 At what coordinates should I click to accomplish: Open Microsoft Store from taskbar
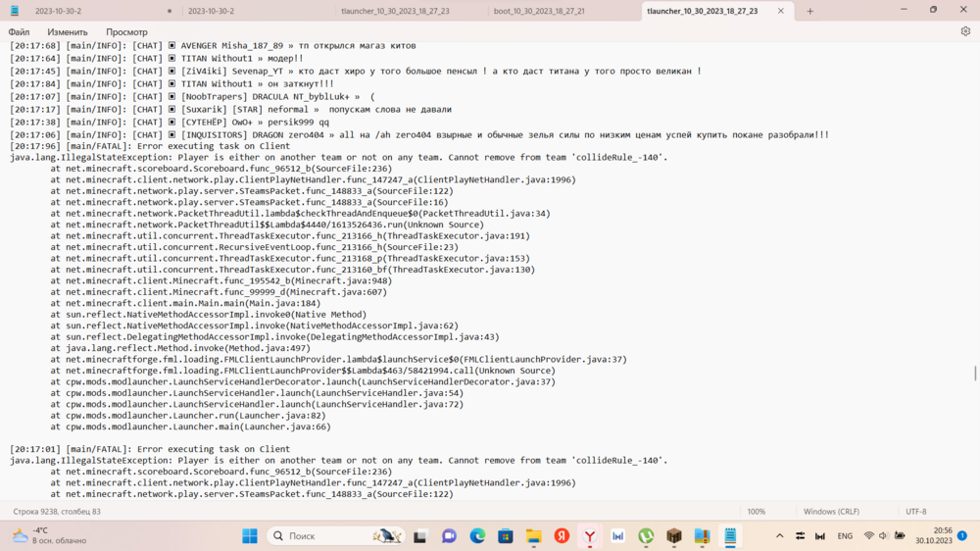pos(506,536)
